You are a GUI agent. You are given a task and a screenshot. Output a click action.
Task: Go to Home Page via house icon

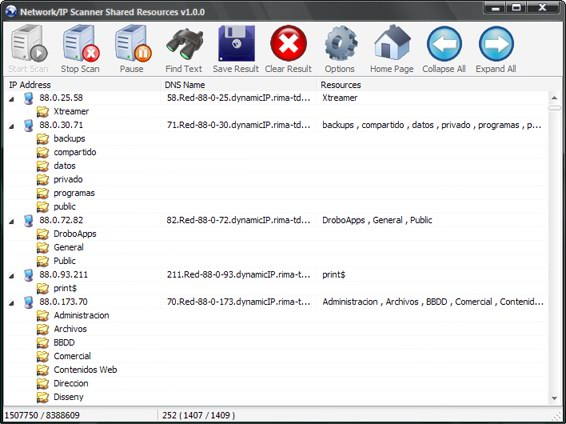coord(392,43)
